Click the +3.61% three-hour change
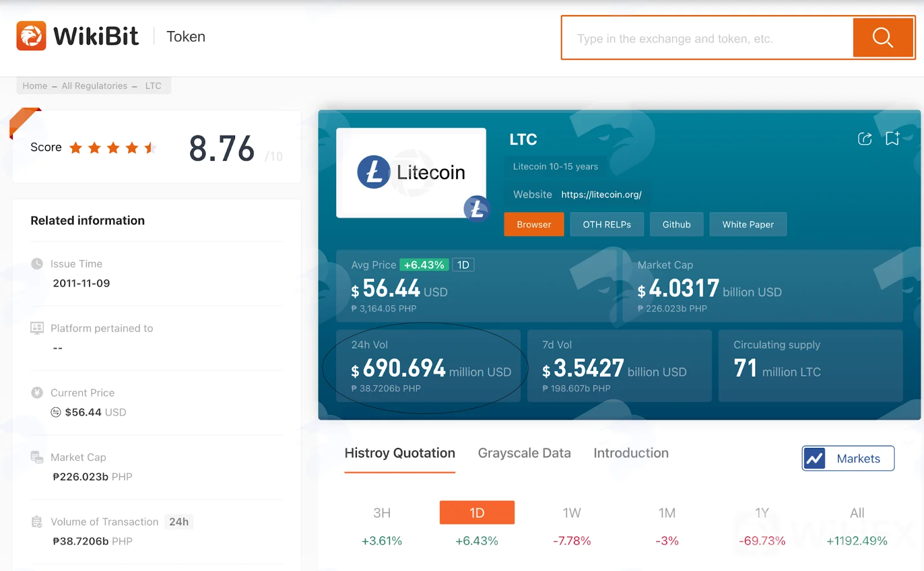924x571 pixels. click(x=382, y=541)
